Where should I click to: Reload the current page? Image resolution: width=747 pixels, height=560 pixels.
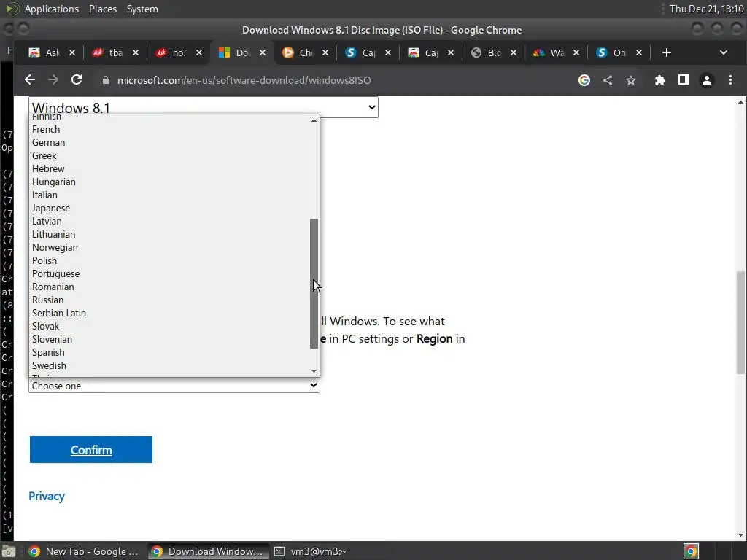pos(77,80)
